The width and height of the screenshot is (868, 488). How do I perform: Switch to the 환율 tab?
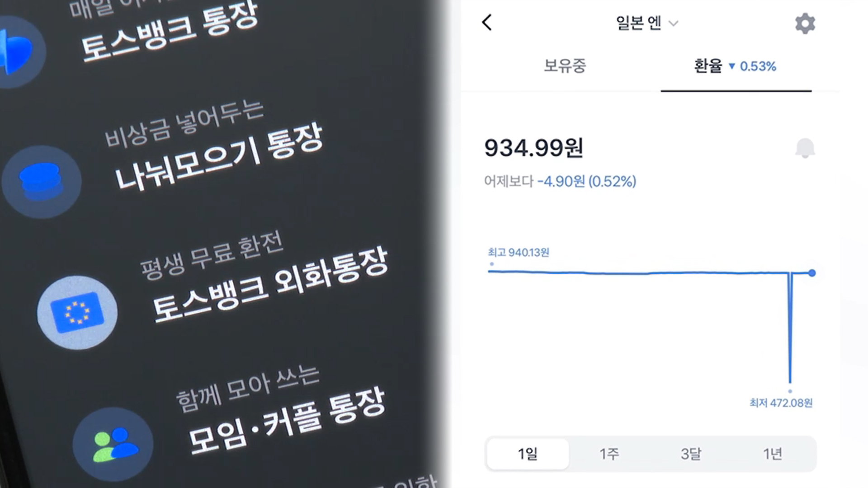[x=736, y=66]
